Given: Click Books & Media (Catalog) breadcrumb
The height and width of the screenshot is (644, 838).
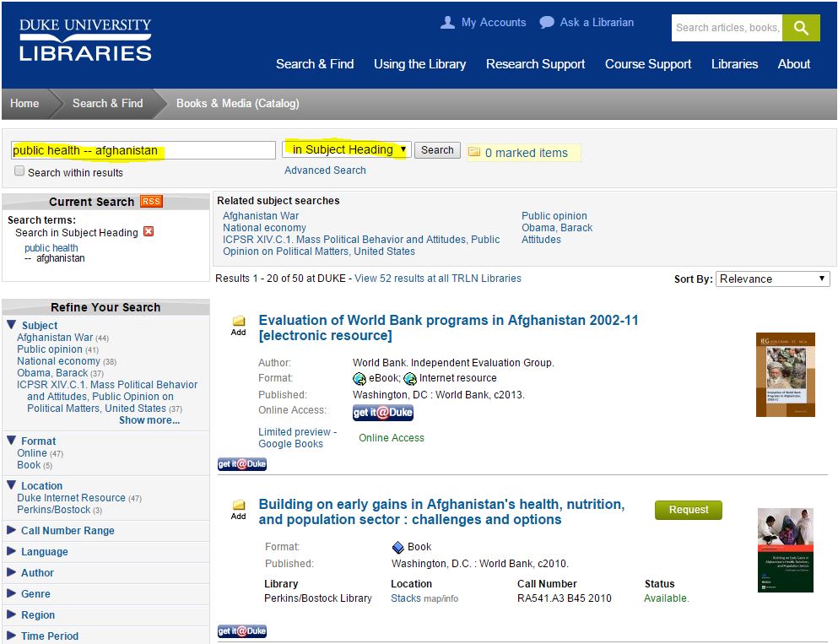Looking at the screenshot, I should click(x=237, y=103).
